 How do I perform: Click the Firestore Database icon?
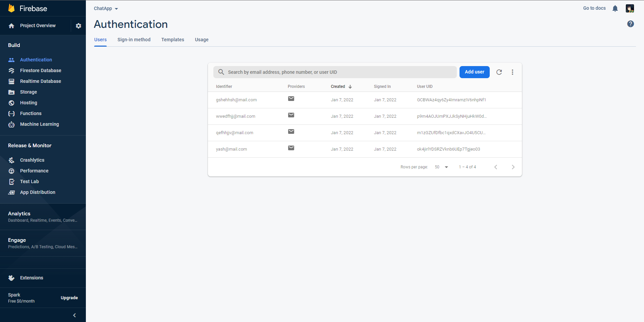point(11,70)
